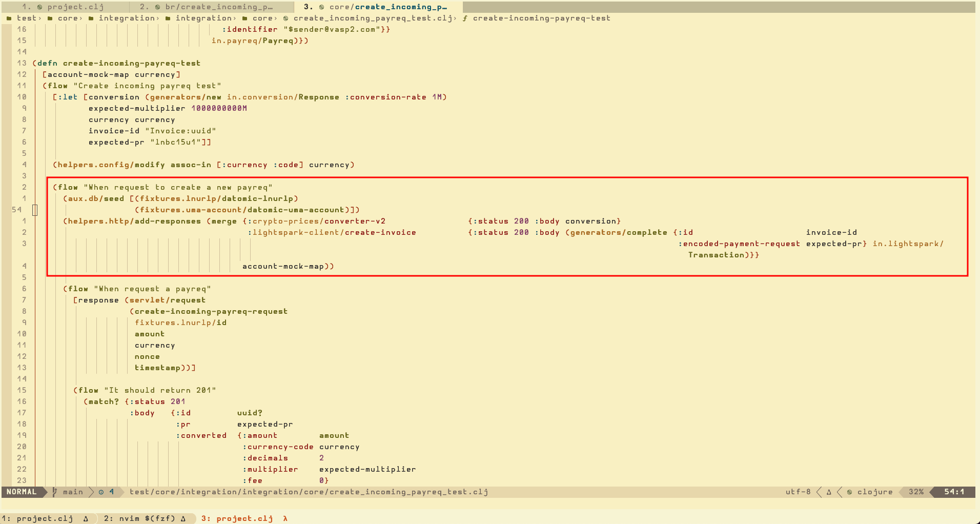980x524 pixels.
Task: Click the git branch icon in the statusline
Action: [x=54, y=492]
